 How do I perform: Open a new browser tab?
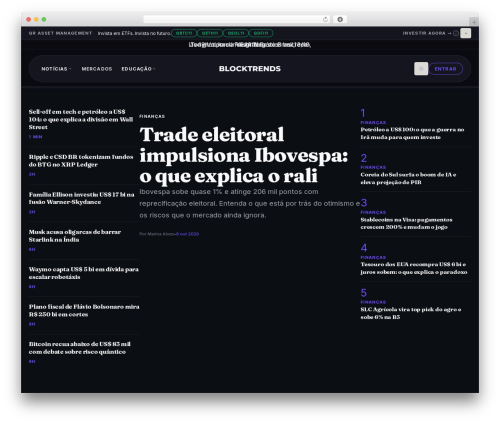[474, 22]
